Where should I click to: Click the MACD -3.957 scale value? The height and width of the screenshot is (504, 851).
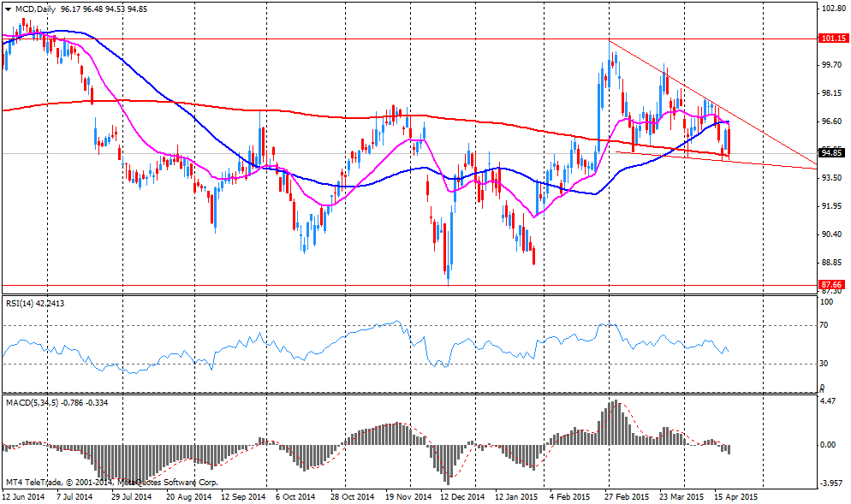pyautogui.click(x=831, y=483)
